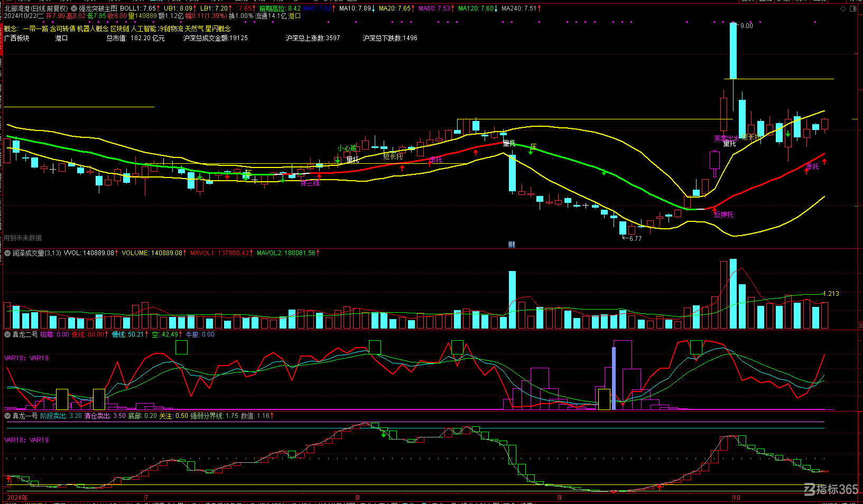Click the 沪深总成交金额:19125 text
This screenshot has width=863, height=504.
(x=216, y=38)
